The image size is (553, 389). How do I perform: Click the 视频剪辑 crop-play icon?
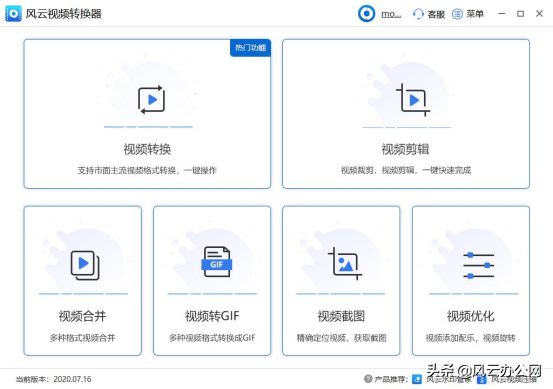(413, 100)
